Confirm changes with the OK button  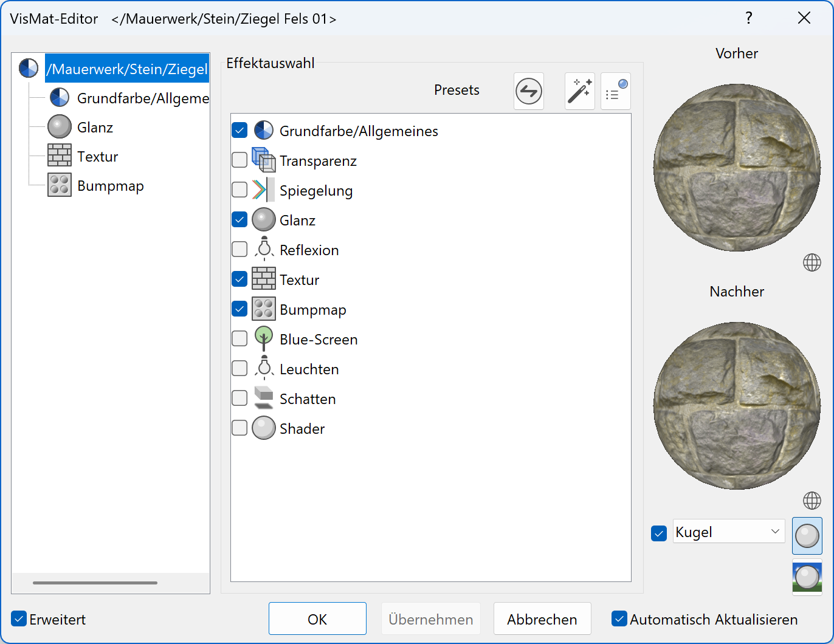point(317,618)
